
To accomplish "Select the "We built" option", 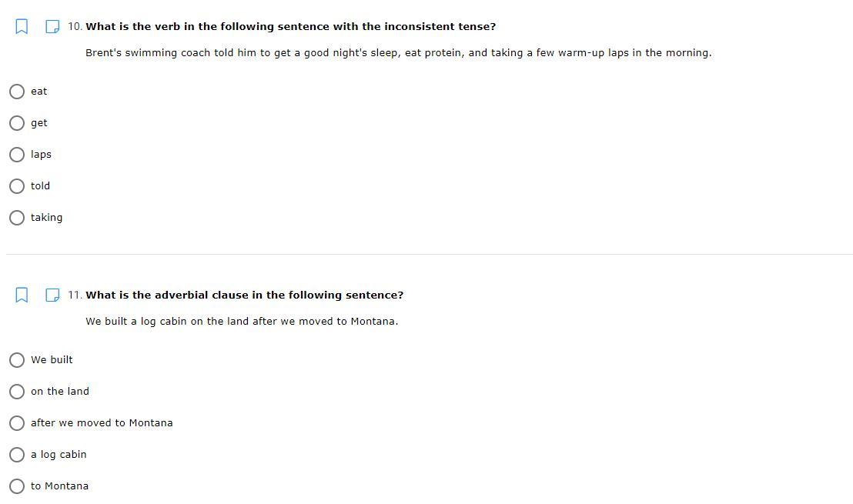I will [17, 360].
